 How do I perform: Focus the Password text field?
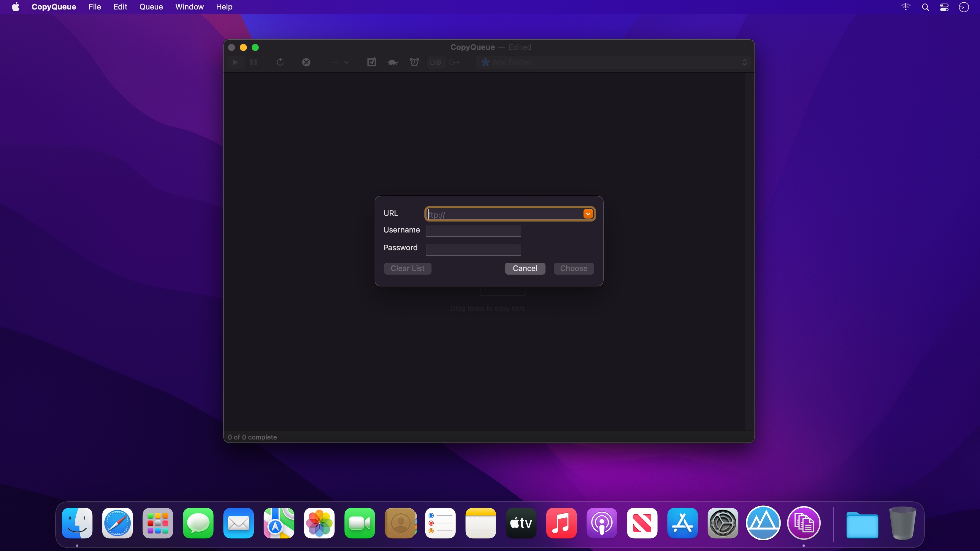point(473,249)
